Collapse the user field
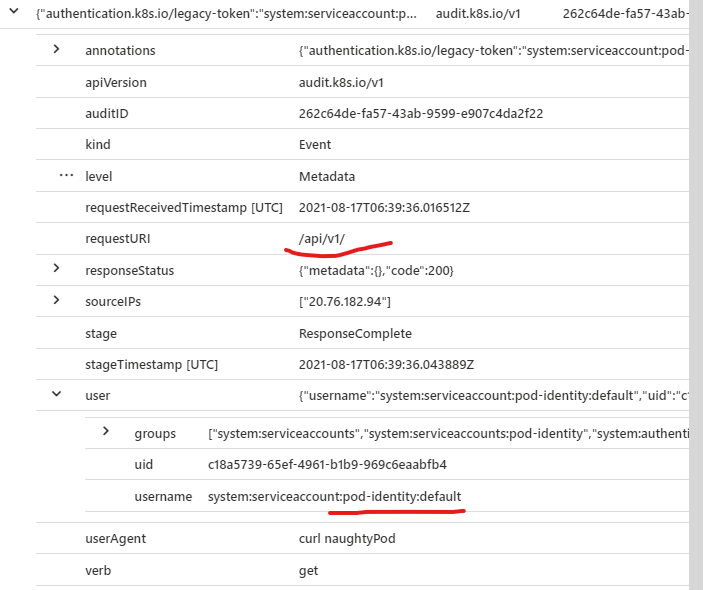The image size is (708, 590). click(x=56, y=395)
